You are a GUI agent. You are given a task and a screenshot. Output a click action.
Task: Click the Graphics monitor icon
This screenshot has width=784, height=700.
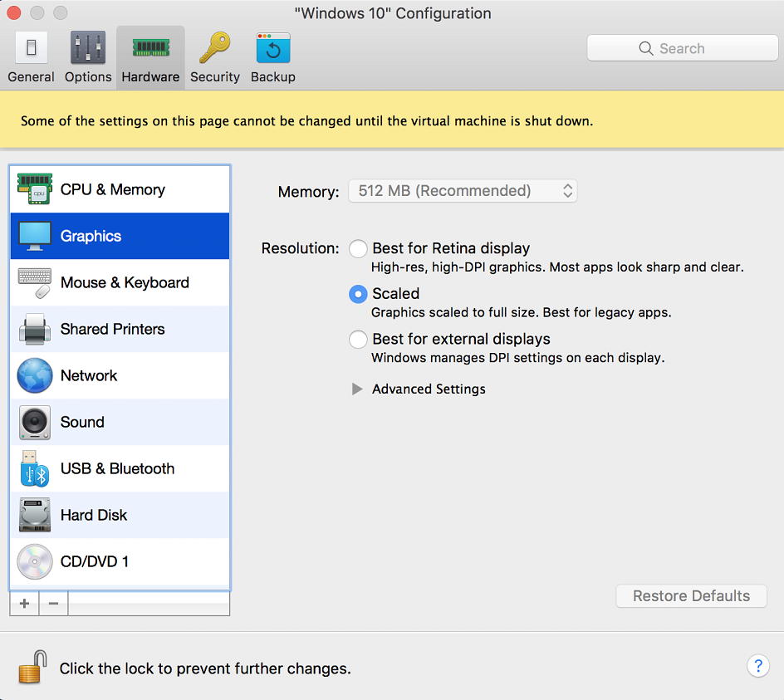tap(35, 236)
